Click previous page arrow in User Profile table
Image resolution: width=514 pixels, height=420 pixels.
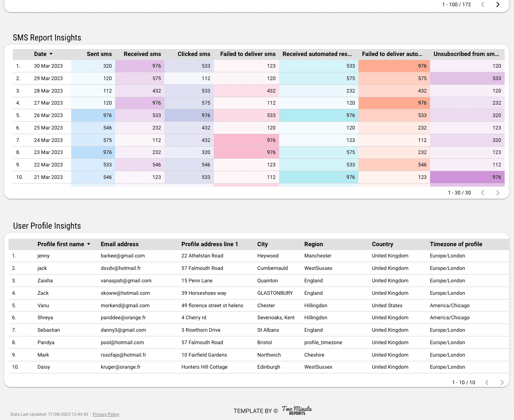pos(487,383)
